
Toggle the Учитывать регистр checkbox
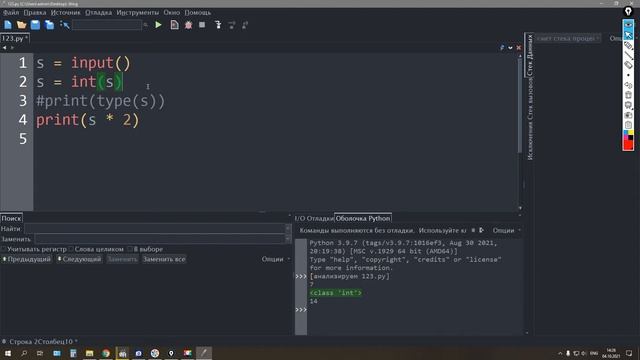point(4,249)
